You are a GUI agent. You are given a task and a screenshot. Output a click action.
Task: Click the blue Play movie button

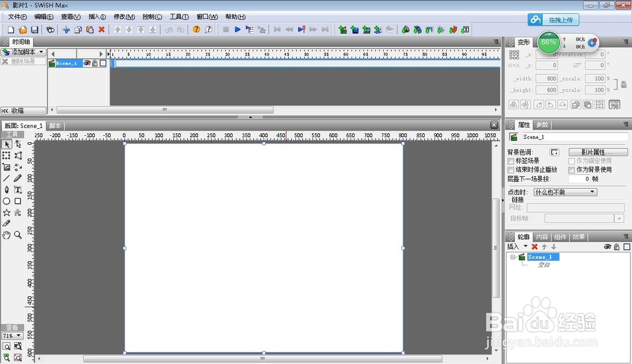click(238, 30)
